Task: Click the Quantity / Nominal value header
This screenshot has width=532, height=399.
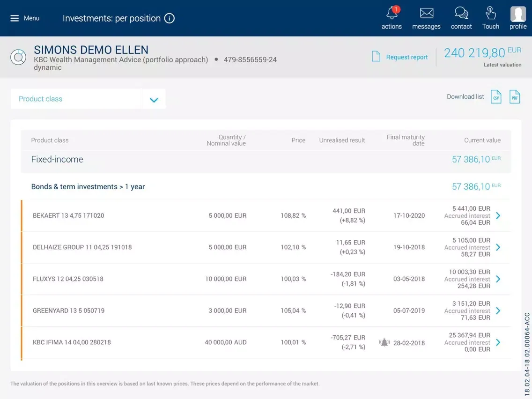Action: pyautogui.click(x=226, y=140)
